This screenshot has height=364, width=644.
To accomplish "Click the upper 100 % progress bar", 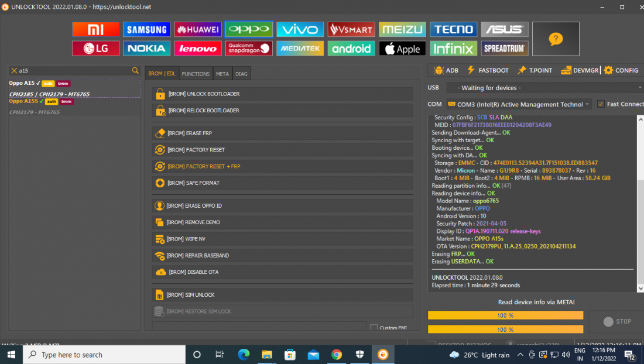I will click(505, 315).
